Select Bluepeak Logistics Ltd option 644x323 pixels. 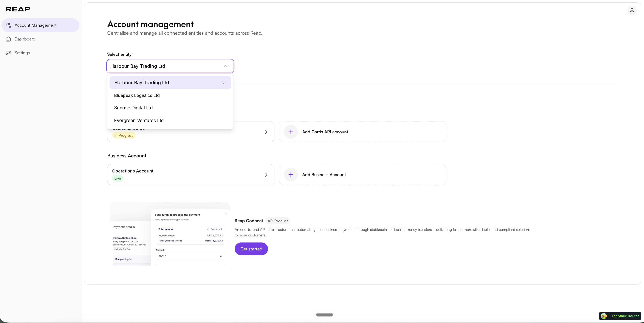(x=170, y=95)
